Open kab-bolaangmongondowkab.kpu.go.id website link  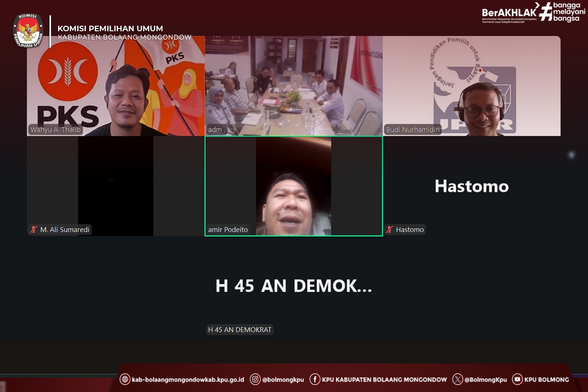coord(188,380)
